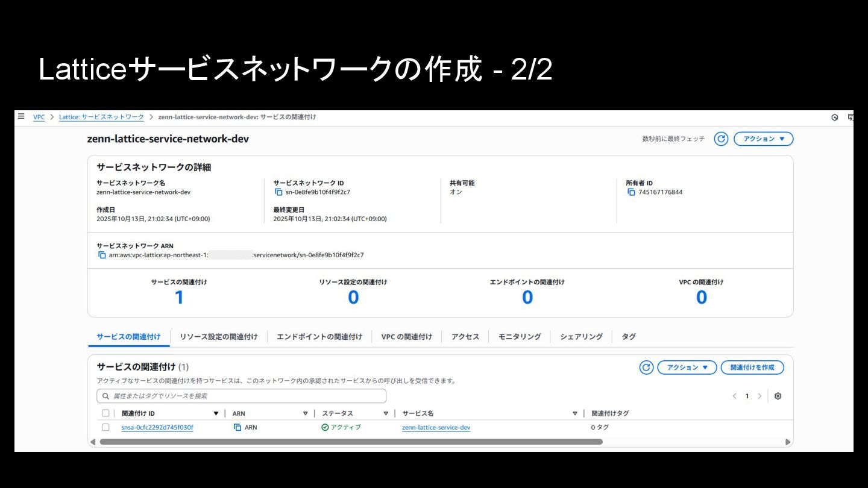The image size is (868, 488).
Task: Click the アクティブ status cell
Action: [x=341, y=427]
